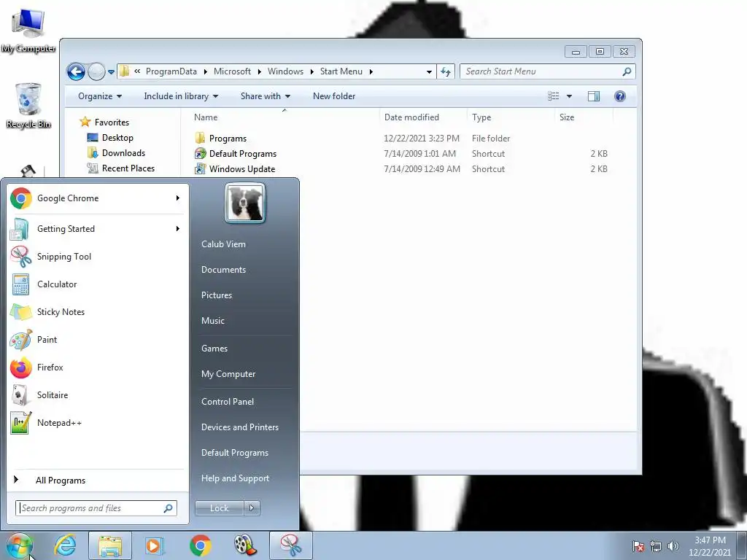Open Explorer Help icon
This screenshot has width=747, height=560.
pos(620,96)
